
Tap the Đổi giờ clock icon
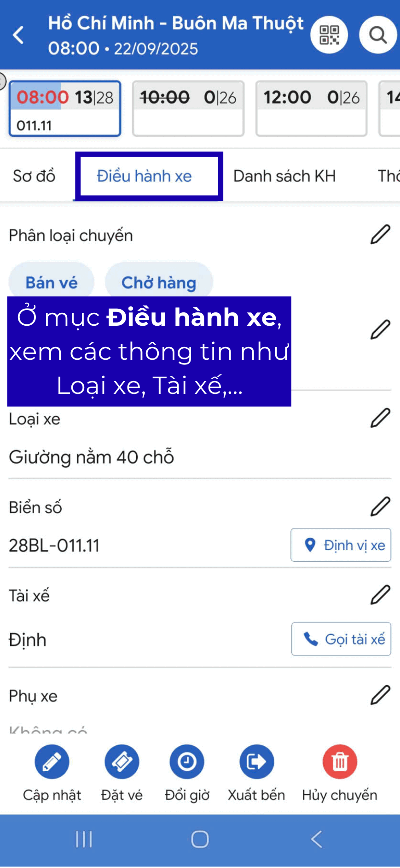(187, 762)
